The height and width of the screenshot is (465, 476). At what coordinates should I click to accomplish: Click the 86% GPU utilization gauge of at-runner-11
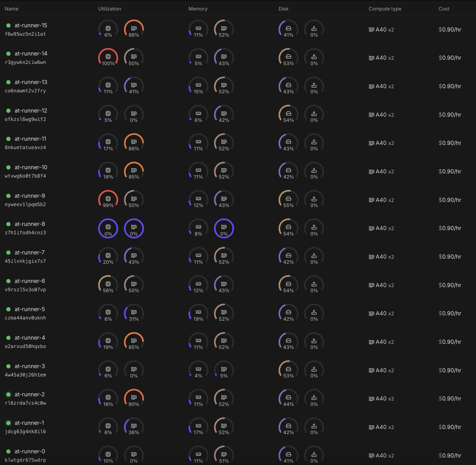click(x=134, y=143)
